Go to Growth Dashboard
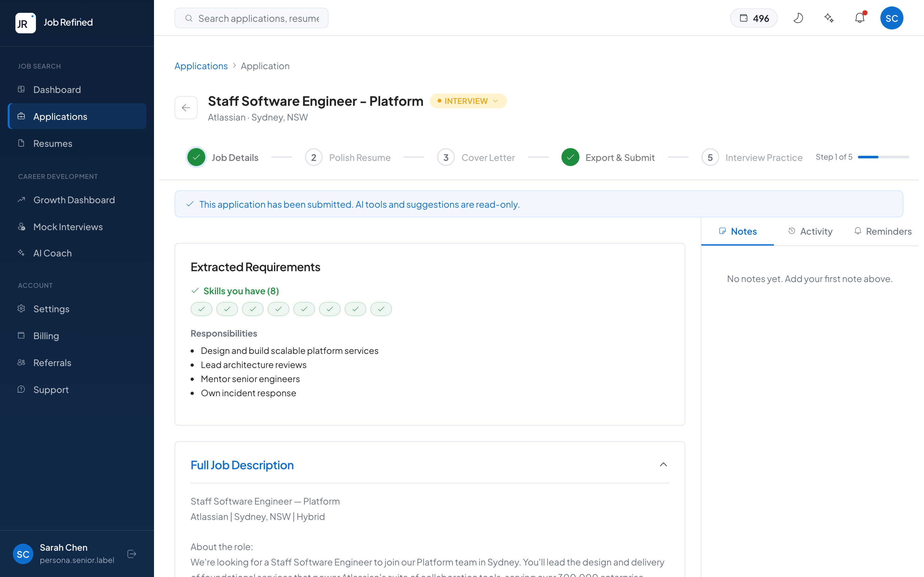Viewport: 924px width, 577px height. coord(74,200)
